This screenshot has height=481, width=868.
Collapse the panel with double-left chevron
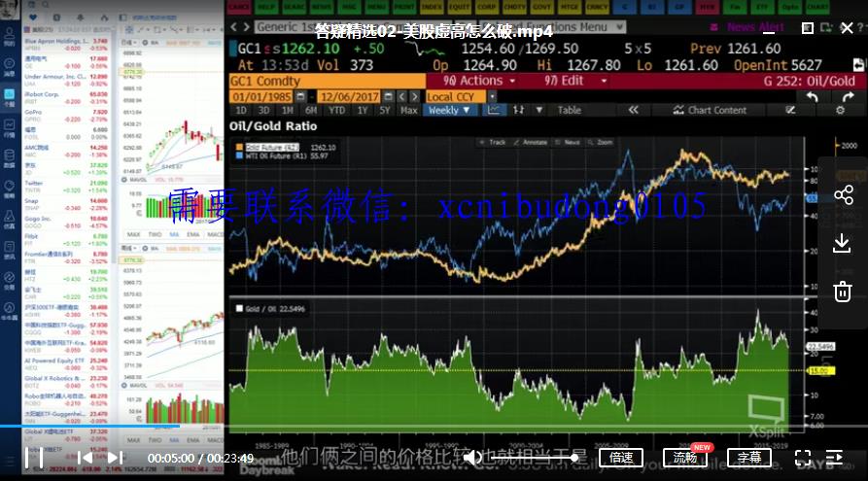634,110
